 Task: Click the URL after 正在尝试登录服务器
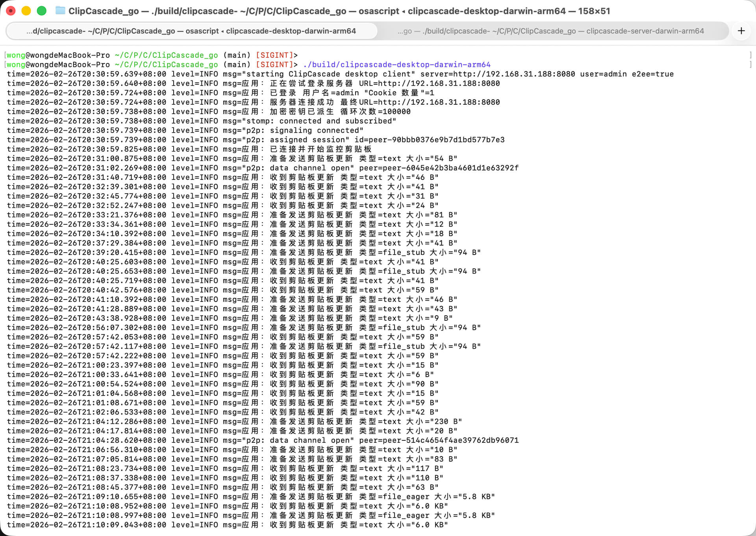(438, 83)
